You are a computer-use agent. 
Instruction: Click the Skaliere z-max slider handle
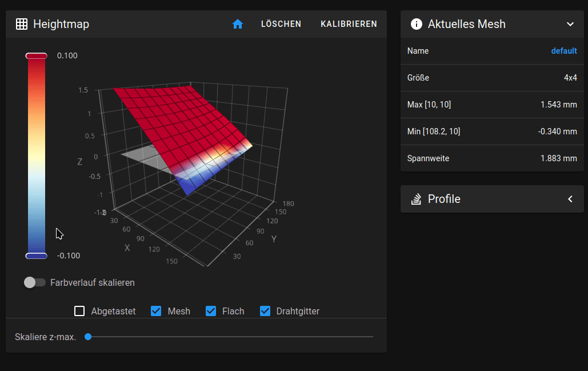(x=88, y=337)
